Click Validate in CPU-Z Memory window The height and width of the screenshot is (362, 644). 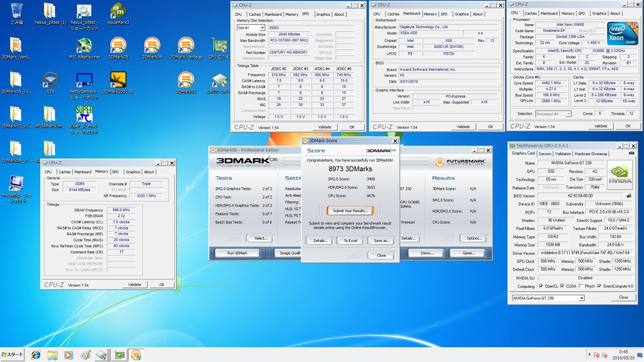(134, 285)
